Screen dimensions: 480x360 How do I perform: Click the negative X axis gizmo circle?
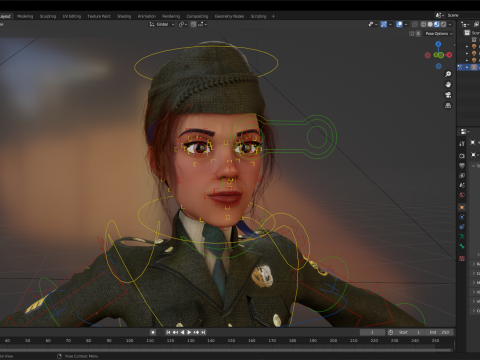tap(428, 55)
